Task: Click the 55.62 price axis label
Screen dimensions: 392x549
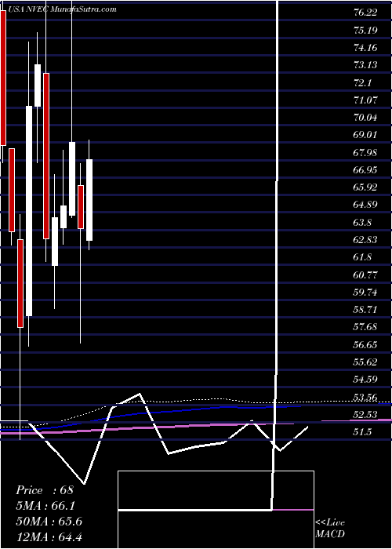Action: click(365, 362)
